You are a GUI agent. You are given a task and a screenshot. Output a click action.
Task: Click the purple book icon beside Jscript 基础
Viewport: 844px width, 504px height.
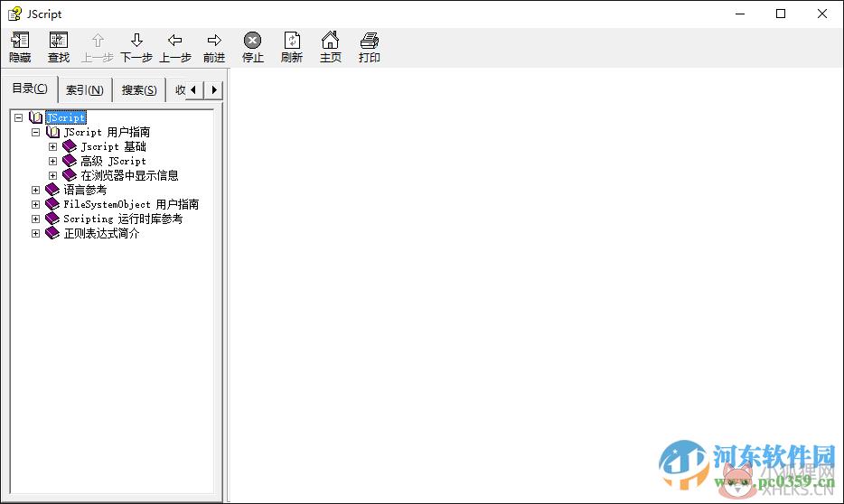click(x=70, y=146)
